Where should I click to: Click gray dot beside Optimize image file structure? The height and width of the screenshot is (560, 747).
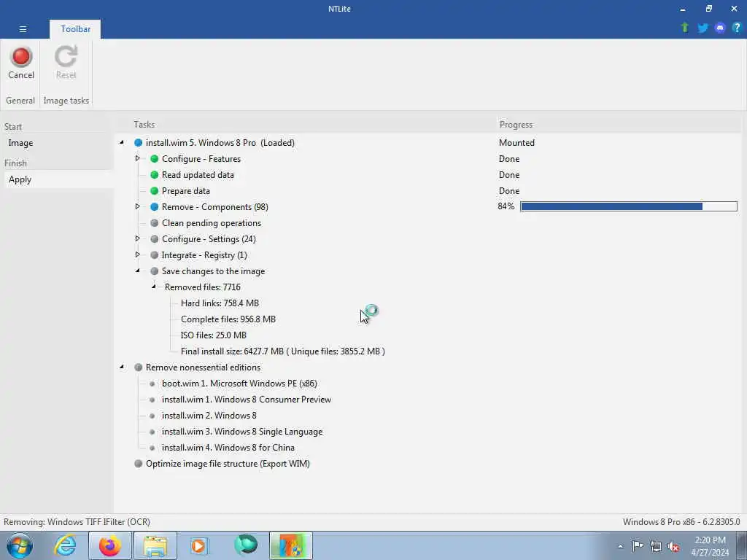point(138,463)
